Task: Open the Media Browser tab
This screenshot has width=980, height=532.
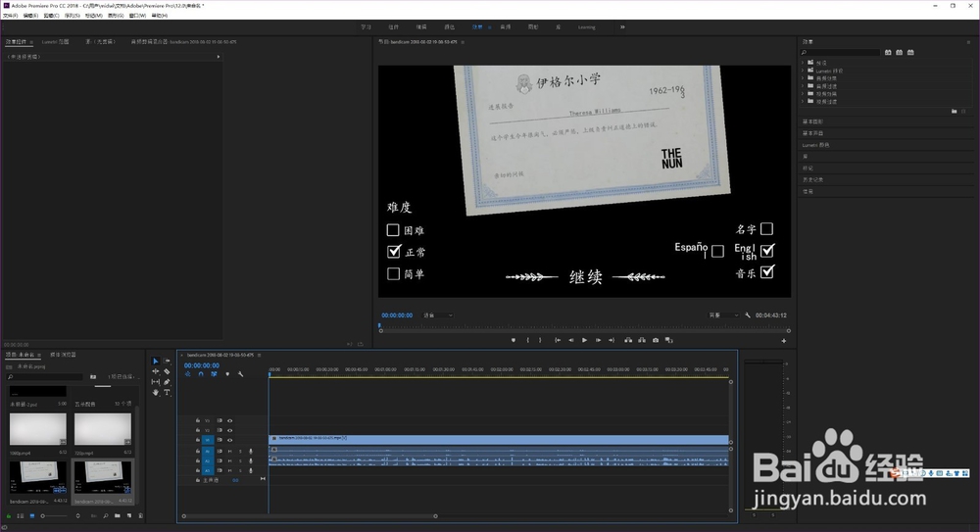Action: 63,355
